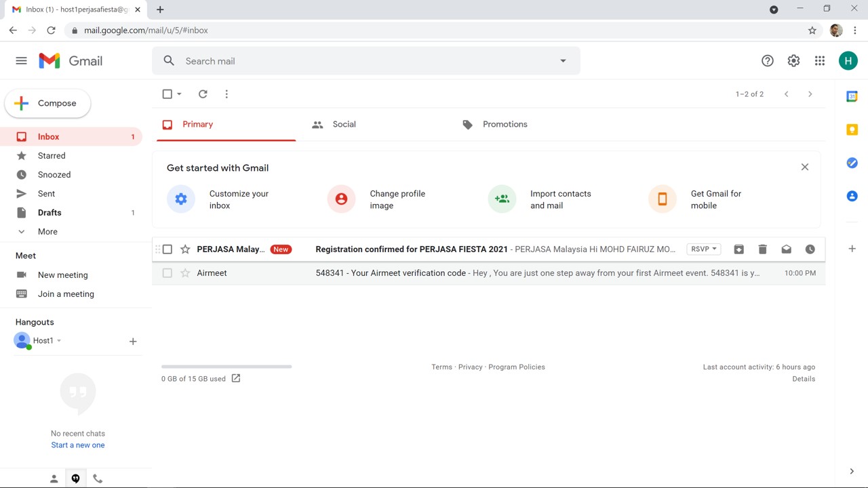Open a new browser tab
The image size is (868, 488).
click(x=160, y=9)
